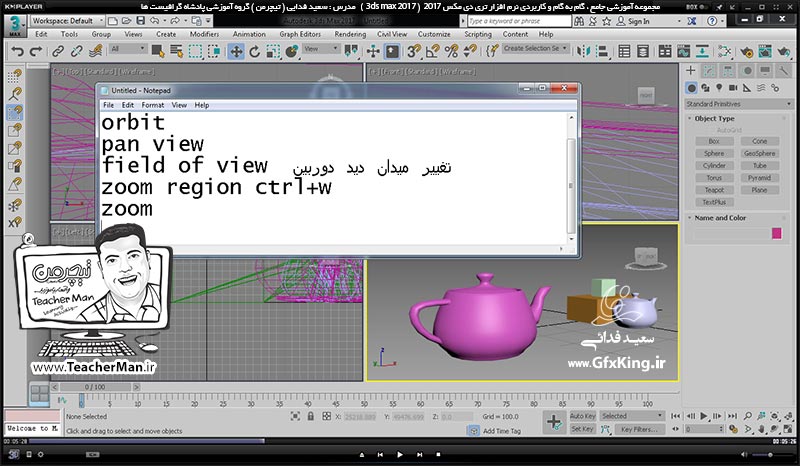Open File menu in Notepad
This screenshot has width=800, height=466.
click(x=108, y=105)
